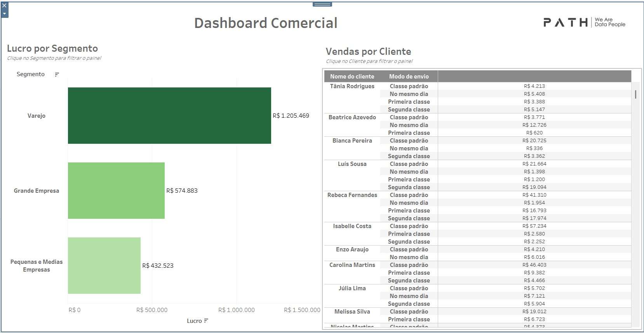Select client Rebeca Fernandes in the table
The width and height of the screenshot is (644, 333).
352,195
